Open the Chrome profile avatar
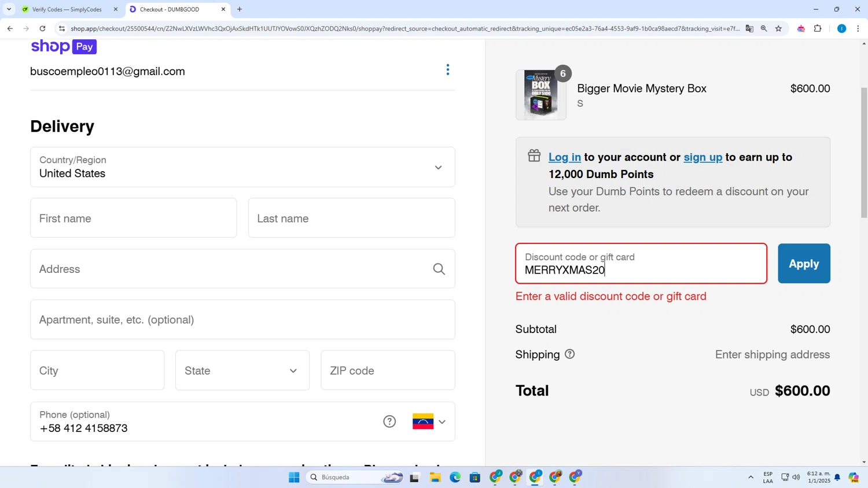This screenshot has width=868, height=488. point(841,28)
